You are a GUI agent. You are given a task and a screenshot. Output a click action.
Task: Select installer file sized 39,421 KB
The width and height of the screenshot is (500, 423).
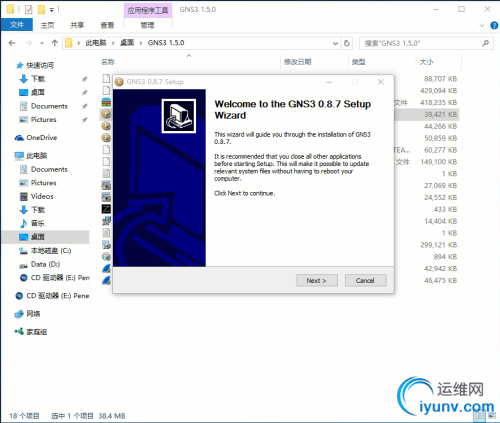coord(280,114)
